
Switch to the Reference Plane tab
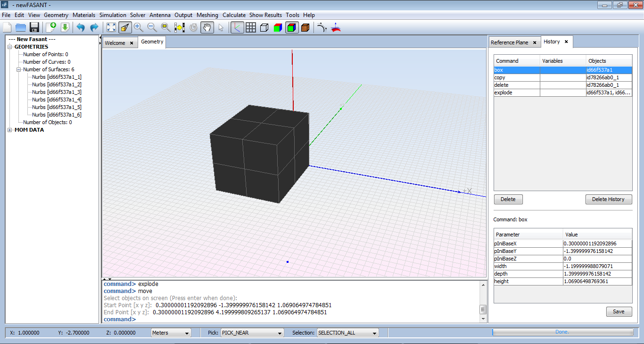(509, 42)
